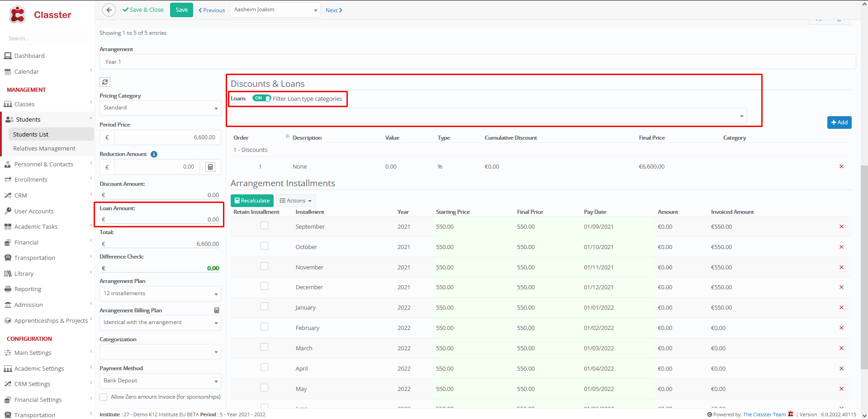Expand the Classes sidebar menu
Image resolution: width=868 pixels, height=419 pixels.
click(x=47, y=104)
